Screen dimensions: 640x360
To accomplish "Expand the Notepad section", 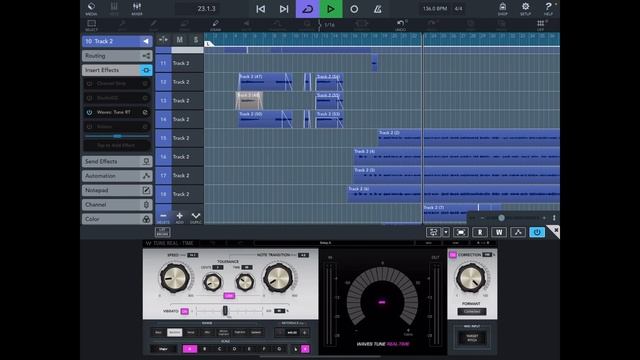I will (117, 190).
